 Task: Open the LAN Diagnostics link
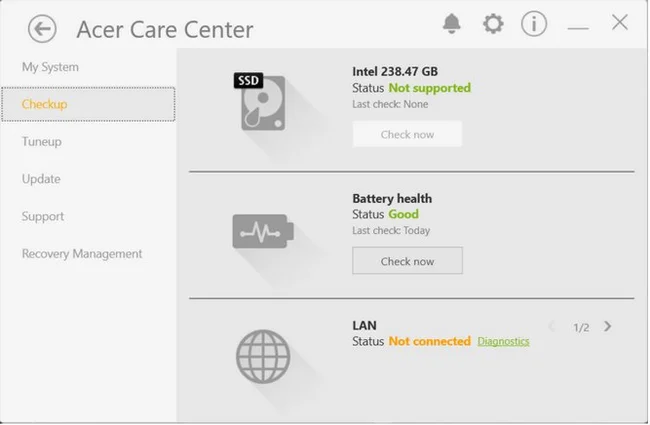tap(503, 341)
